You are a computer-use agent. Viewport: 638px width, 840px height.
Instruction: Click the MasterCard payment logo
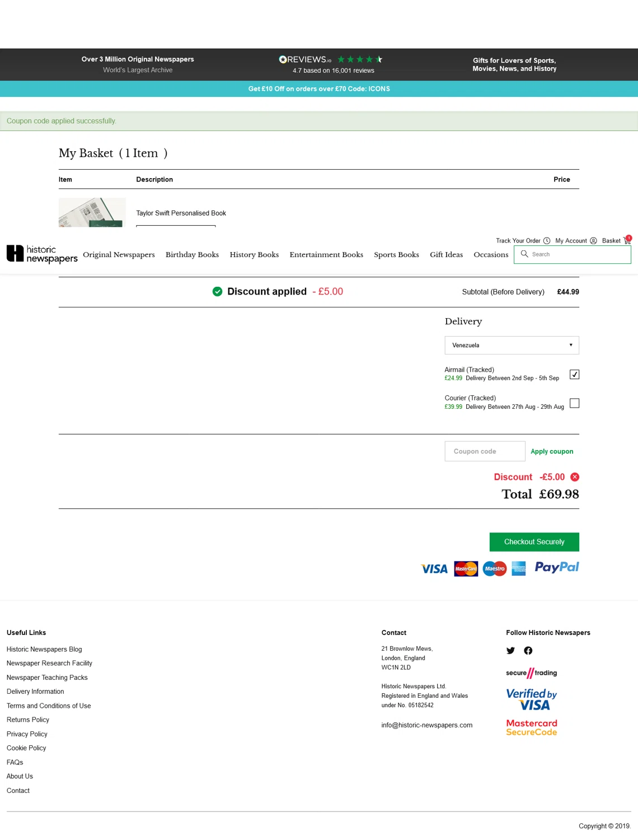(466, 568)
